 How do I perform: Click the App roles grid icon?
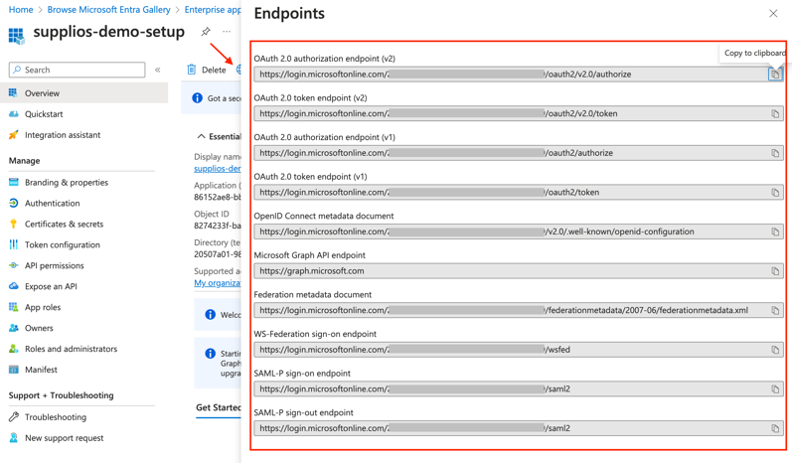point(14,308)
